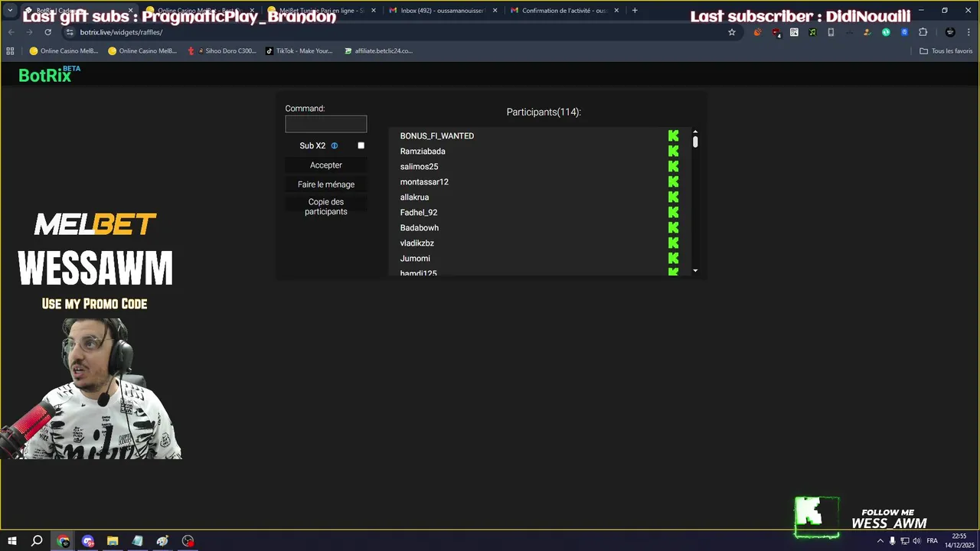Click the network icon in tray

[x=904, y=541]
